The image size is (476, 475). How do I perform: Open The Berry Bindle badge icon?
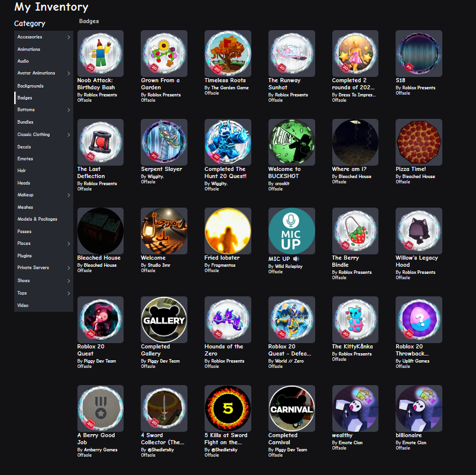click(x=355, y=231)
